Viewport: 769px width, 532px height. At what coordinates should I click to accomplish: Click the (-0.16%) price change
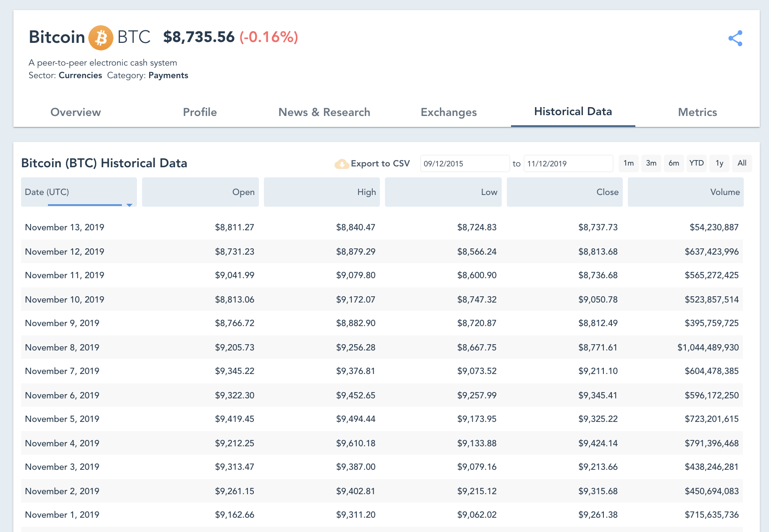[269, 37]
